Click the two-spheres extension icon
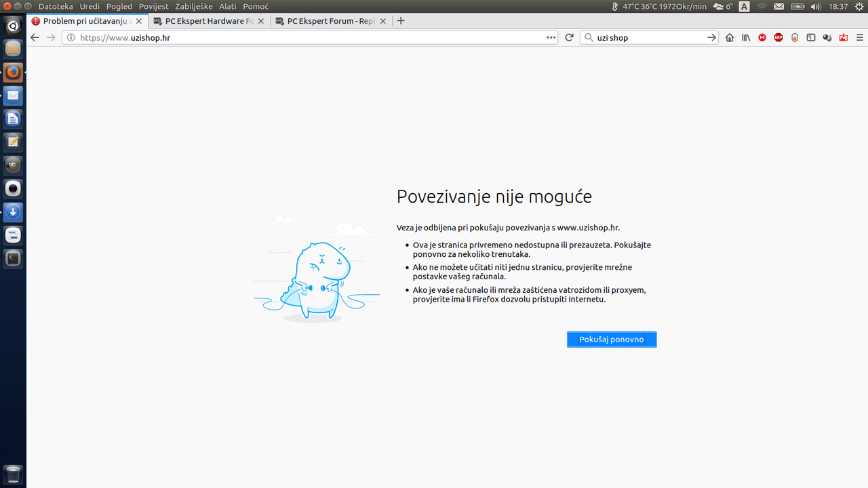This screenshot has height=488, width=868. [827, 38]
